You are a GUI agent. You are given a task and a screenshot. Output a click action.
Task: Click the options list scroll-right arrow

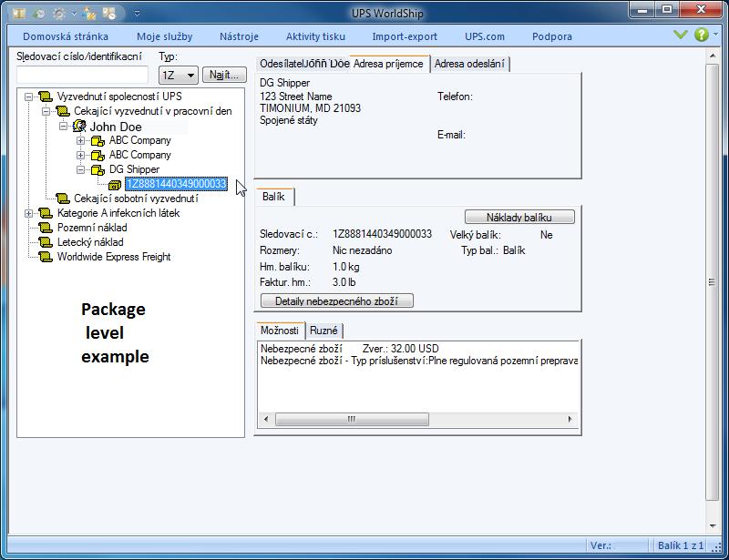coord(570,419)
